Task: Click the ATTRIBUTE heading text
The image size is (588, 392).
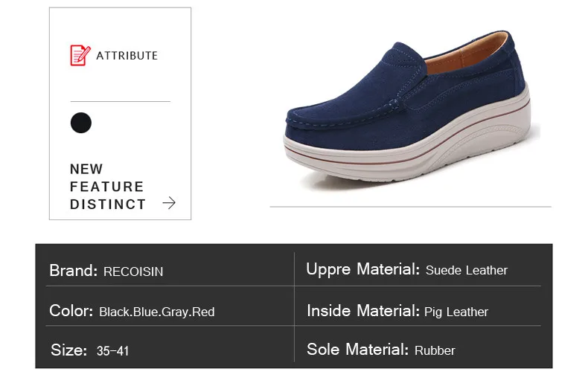Action: click(x=127, y=56)
